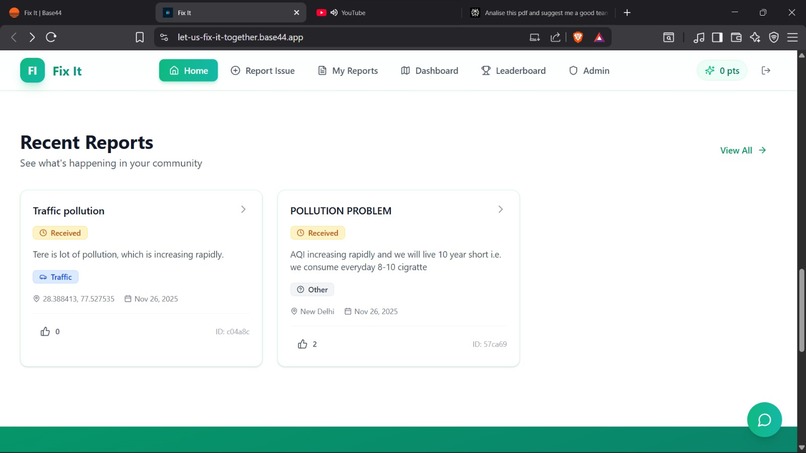Screen dimensions: 806x453
Task: Click the browser back arrow
Action: (14, 37)
